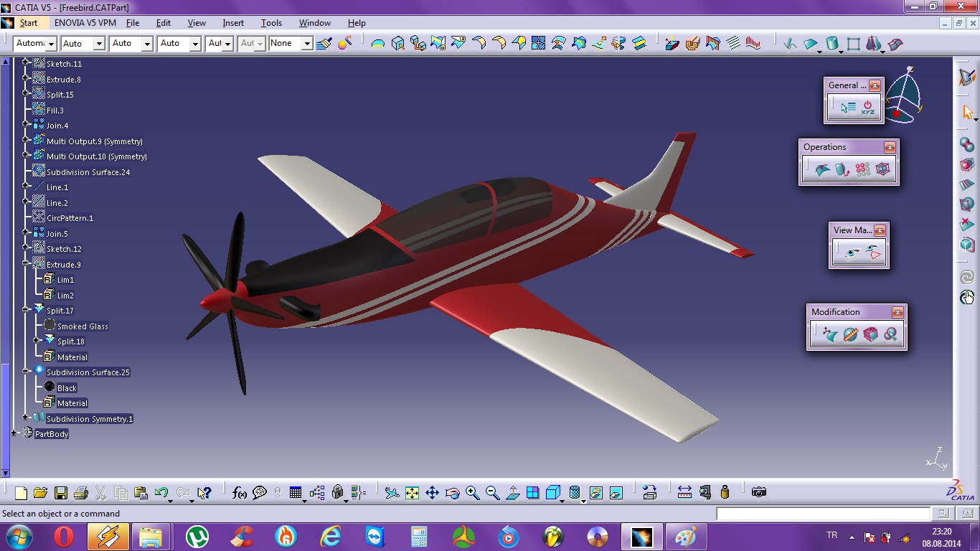Expand the Subdivision Symmetry.1 node

pos(26,418)
